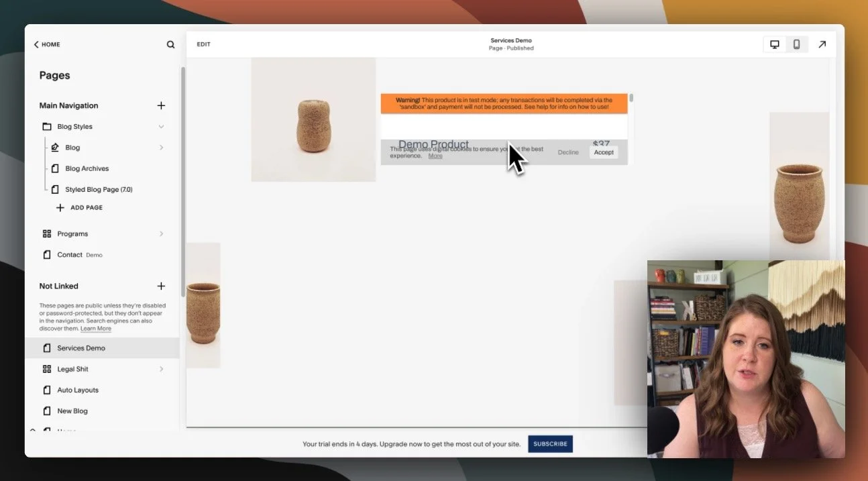The image size is (868, 481).
Task: Expand the Legal Shit arrow
Action: pyautogui.click(x=161, y=369)
